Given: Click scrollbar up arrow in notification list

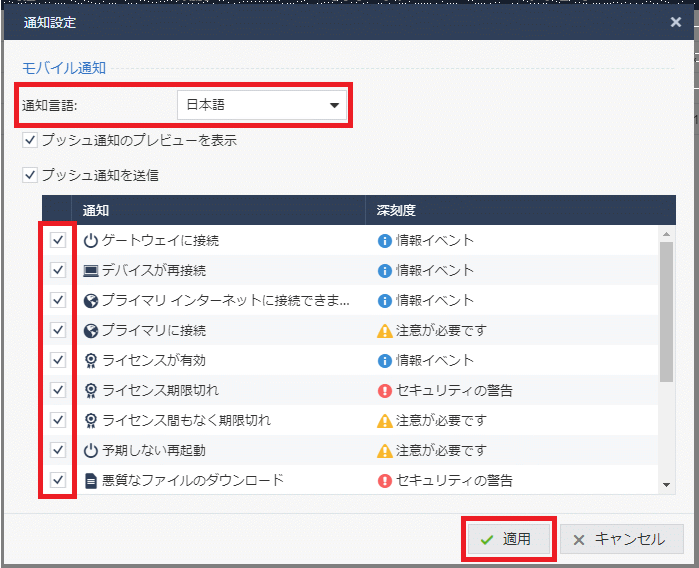Looking at the screenshot, I should [668, 234].
